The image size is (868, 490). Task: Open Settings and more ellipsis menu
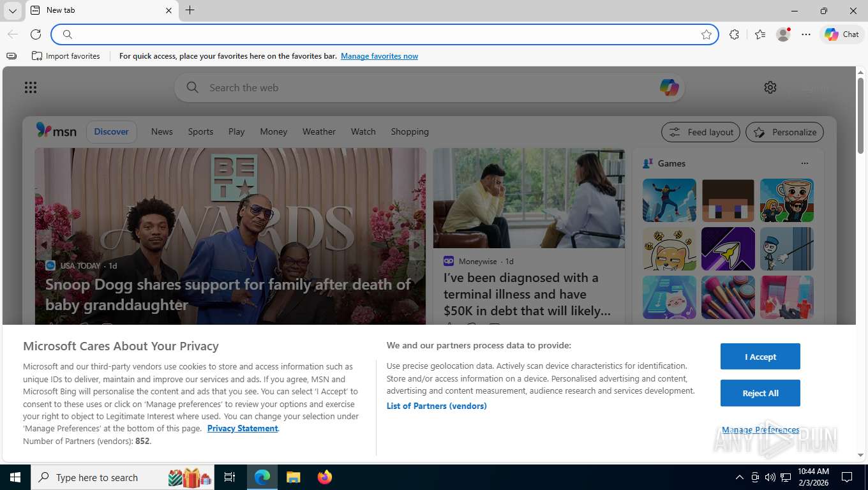tap(806, 34)
